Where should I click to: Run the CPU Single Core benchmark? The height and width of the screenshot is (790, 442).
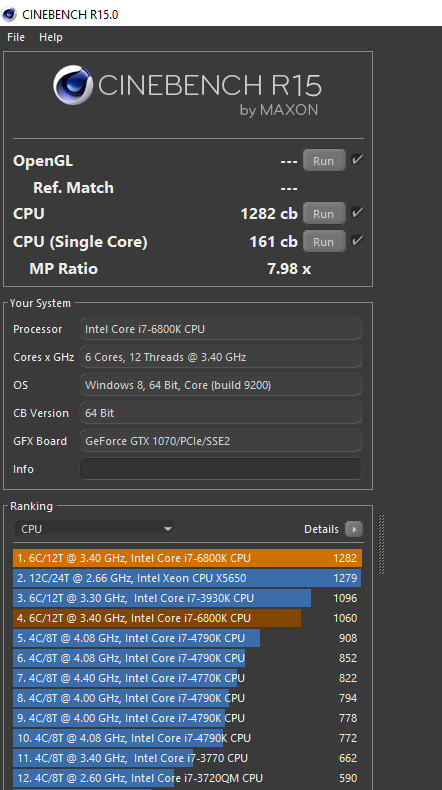pos(324,241)
